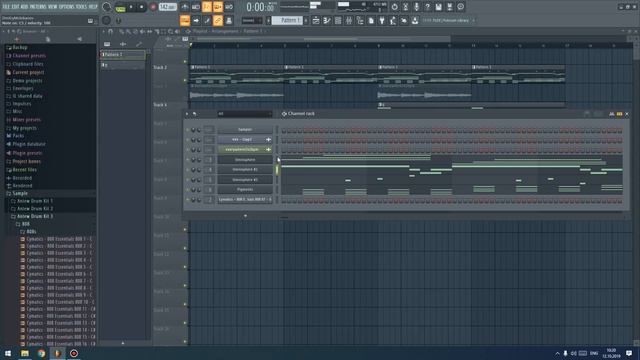The image size is (640, 360).
Task: Open the PATTERNS menu
Action: [x=38, y=7]
